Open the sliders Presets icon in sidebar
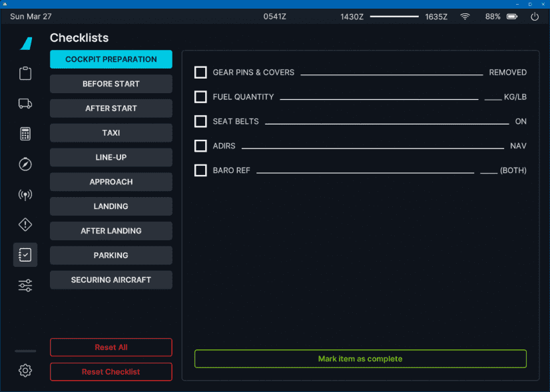 (25, 286)
